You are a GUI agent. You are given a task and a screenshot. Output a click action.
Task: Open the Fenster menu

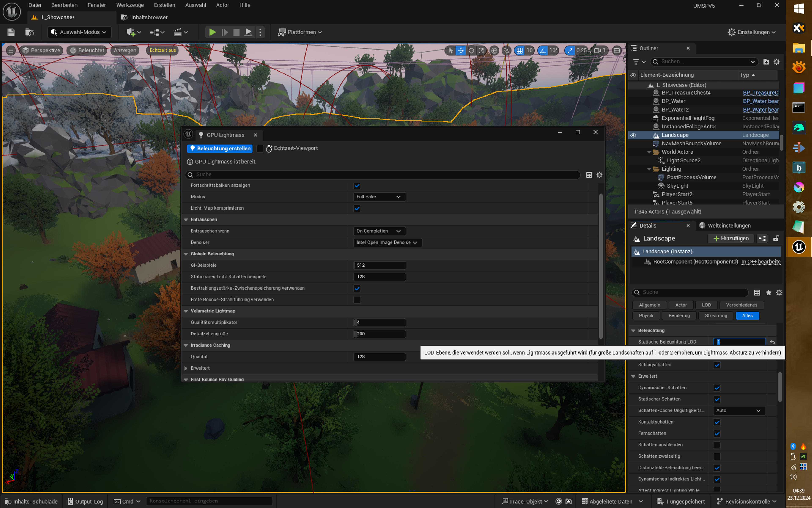tap(97, 5)
